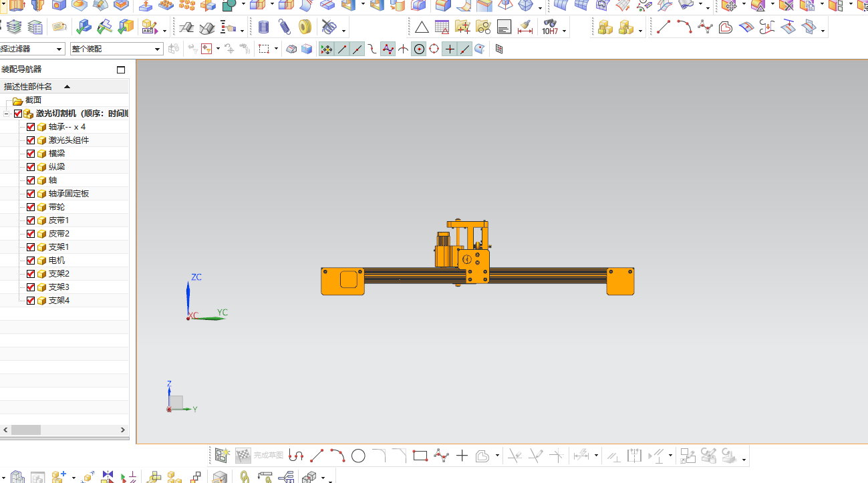The image size is (868, 483).
Task: Select the Arc tool in sketch toolbar
Action: point(337,456)
